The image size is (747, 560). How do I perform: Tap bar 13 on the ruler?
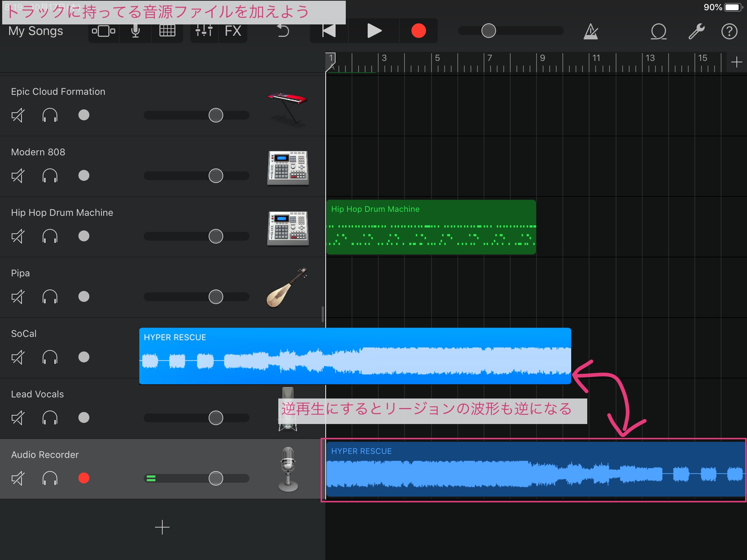pos(650,58)
